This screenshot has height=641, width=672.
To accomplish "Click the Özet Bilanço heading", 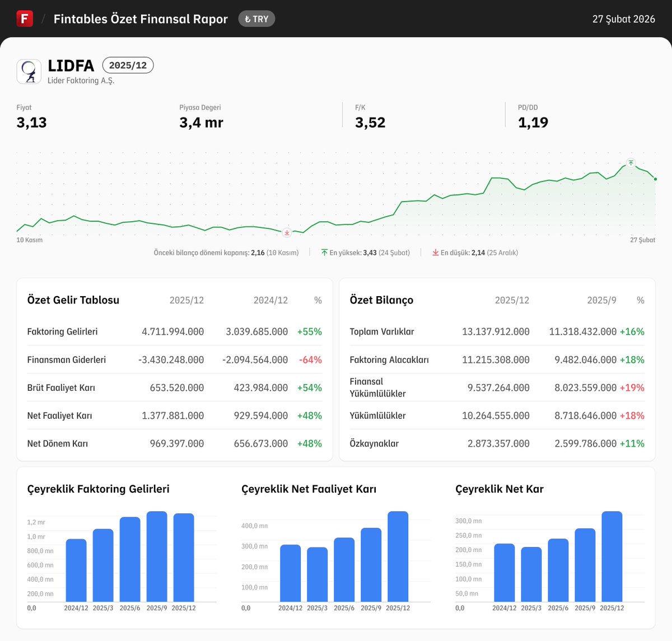I will click(x=381, y=300).
